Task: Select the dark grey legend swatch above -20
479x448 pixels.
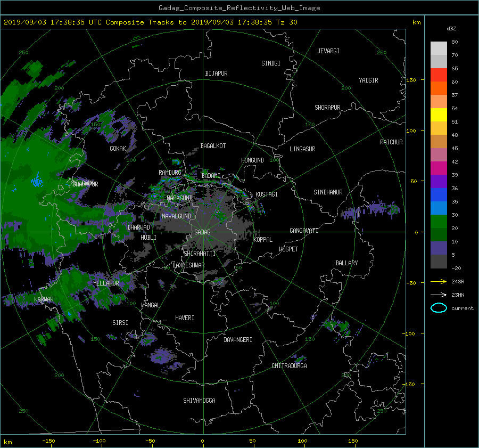Action: [x=439, y=262]
